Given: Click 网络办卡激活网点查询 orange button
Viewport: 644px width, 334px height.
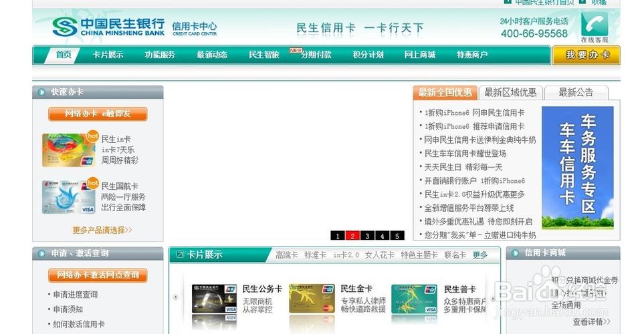Looking at the screenshot, I should pos(98,275).
